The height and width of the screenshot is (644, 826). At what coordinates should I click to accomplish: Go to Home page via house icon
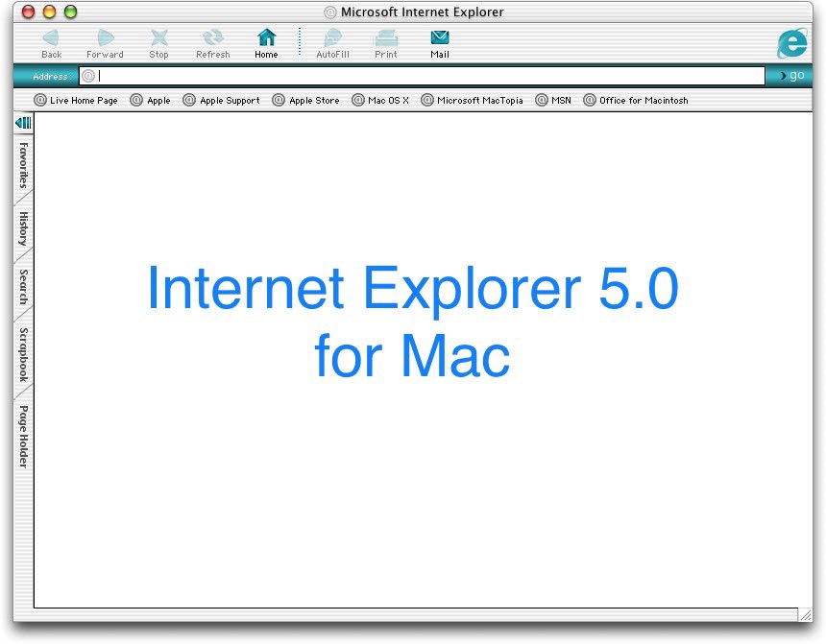(x=266, y=38)
